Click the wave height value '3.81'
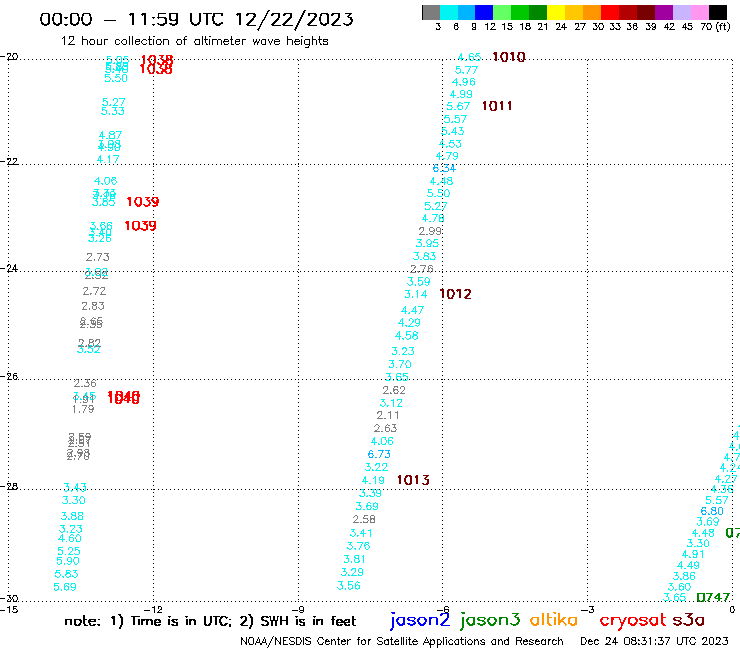The width and height of the screenshot is (740, 650). pyautogui.click(x=354, y=559)
